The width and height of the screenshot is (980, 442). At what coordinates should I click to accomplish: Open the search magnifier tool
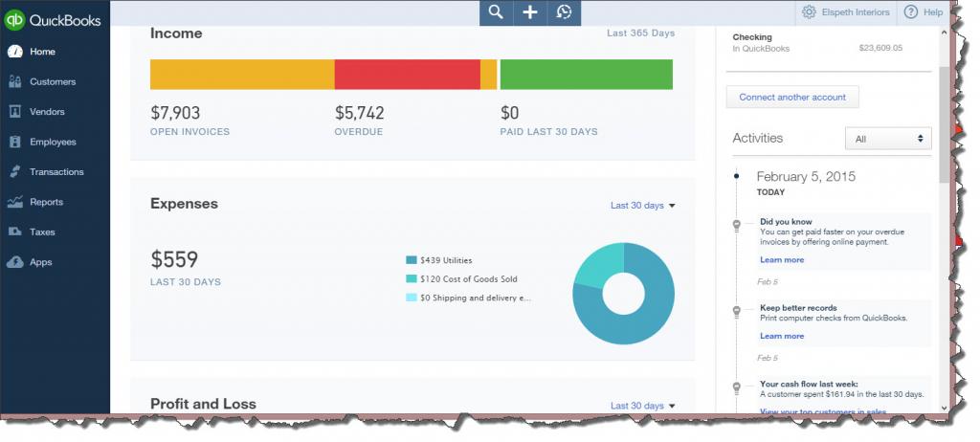(496, 11)
